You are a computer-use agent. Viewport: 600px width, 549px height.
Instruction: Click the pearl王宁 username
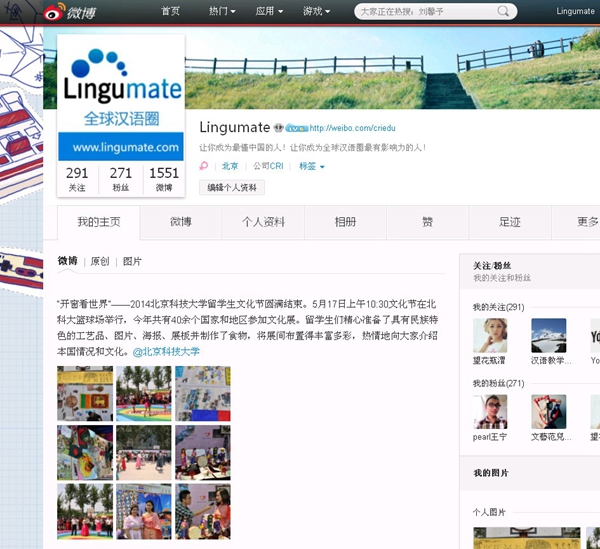click(x=490, y=437)
